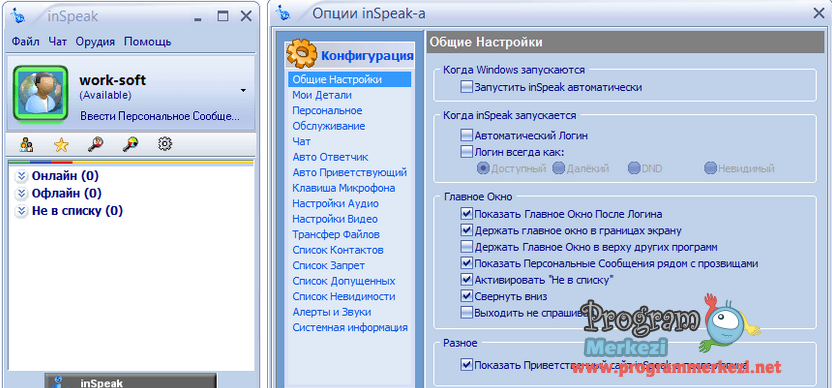The width and height of the screenshot is (832, 388).
Task: Expand the Онлайн (0) contact group
Action: click(x=21, y=176)
